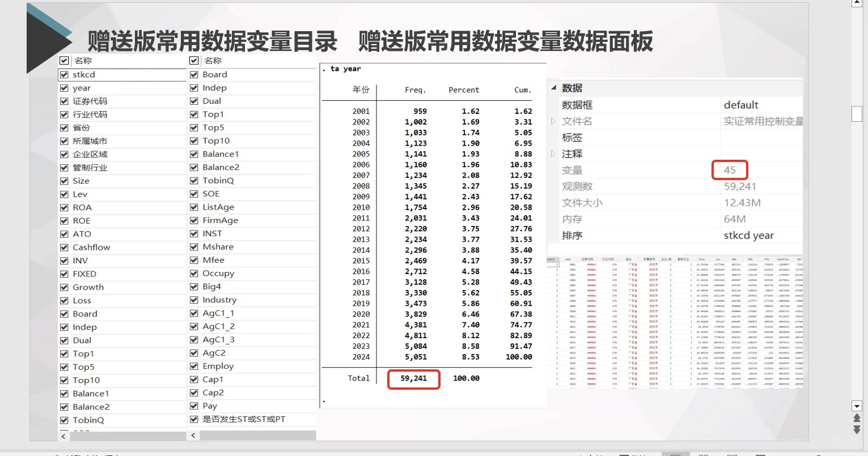Toggle the Occupy checkbox
Viewport: 868px width, 456px height.
click(x=194, y=274)
